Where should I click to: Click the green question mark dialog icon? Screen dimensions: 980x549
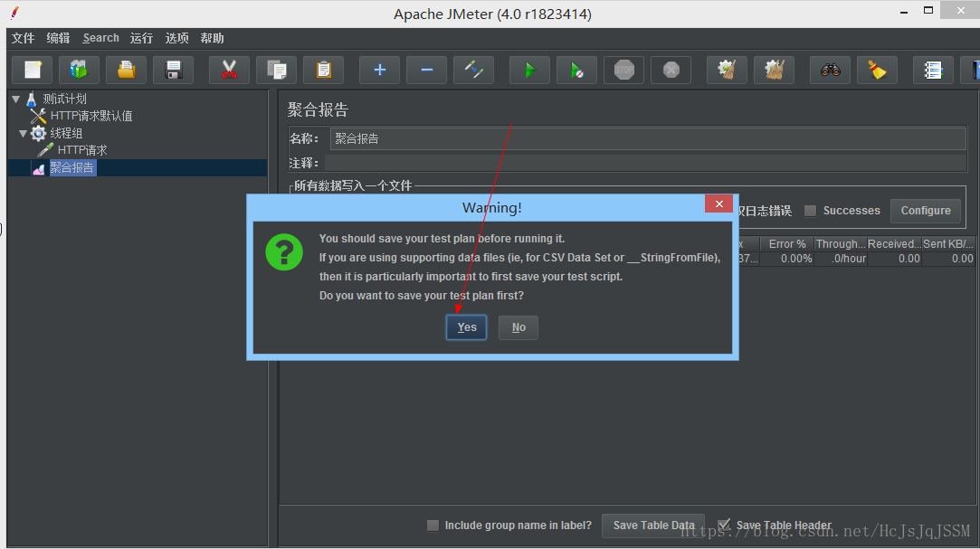tap(284, 251)
